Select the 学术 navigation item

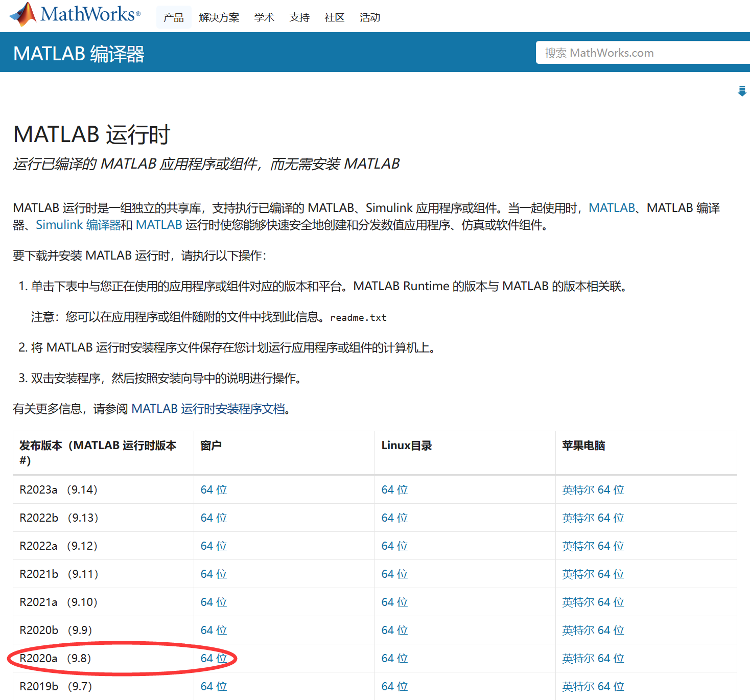coord(264,18)
